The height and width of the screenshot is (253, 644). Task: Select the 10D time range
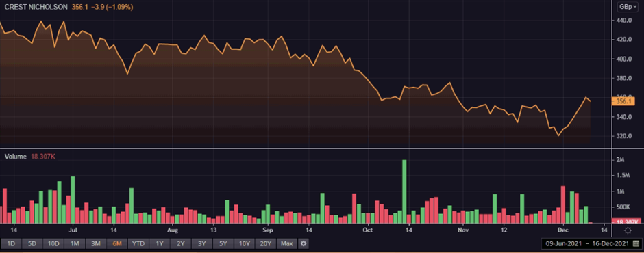coord(53,243)
